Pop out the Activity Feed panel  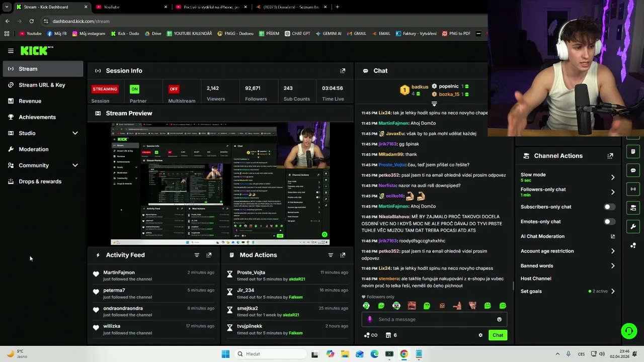click(x=209, y=255)
